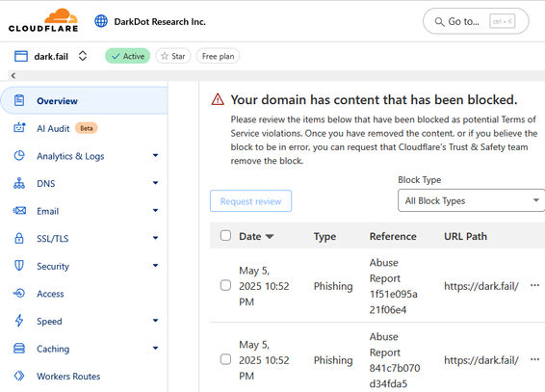This screenshot has height=392, width=545.
Task: Open the All Block Types dropdown
Action: pos(471,200)
